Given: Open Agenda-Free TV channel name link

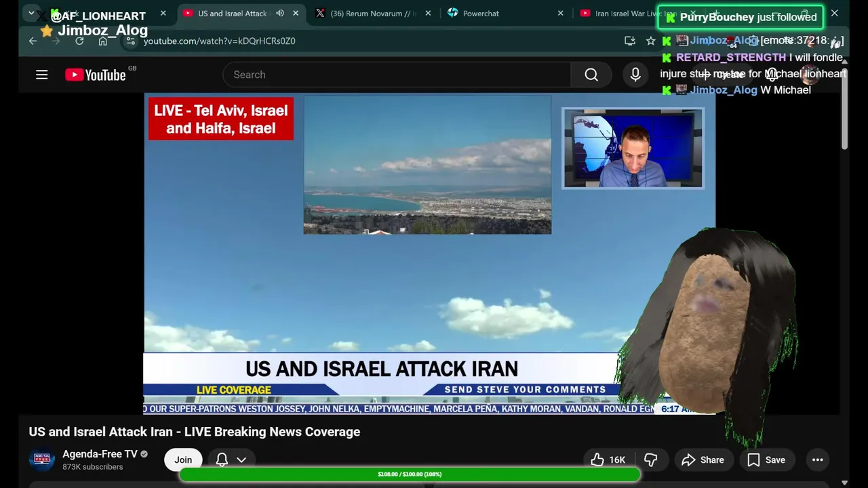Looking at the screenshot, I should click(x=100, y=454).
